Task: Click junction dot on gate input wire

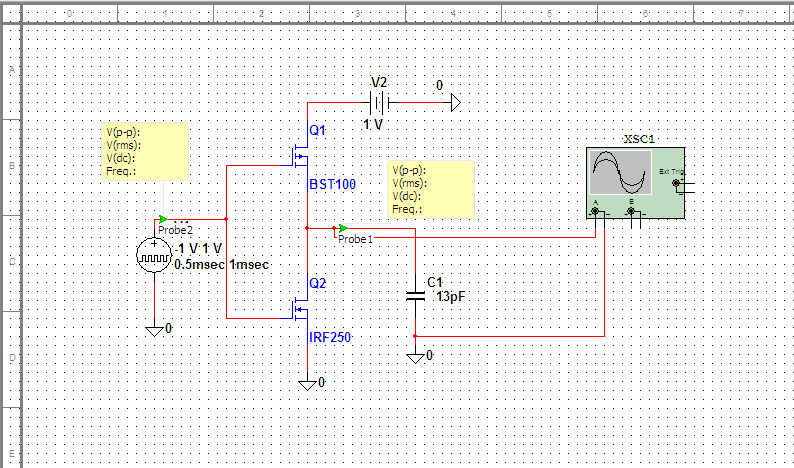Action: pyautogui.click(x=226, y=219)
